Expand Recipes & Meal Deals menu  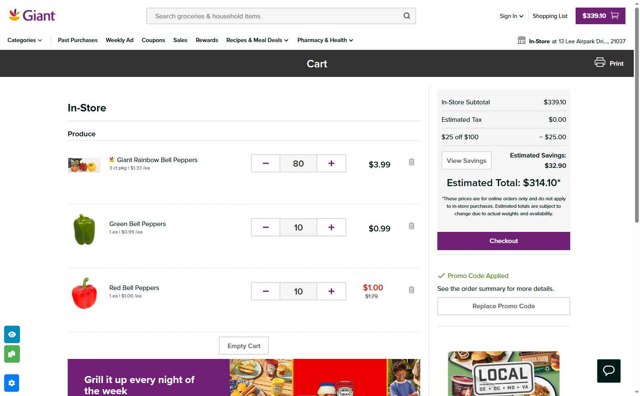tap(257, 40)
